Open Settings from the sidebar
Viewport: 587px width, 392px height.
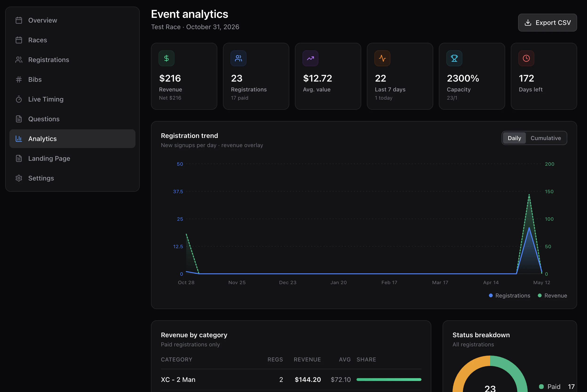click(x=72, y=178)
